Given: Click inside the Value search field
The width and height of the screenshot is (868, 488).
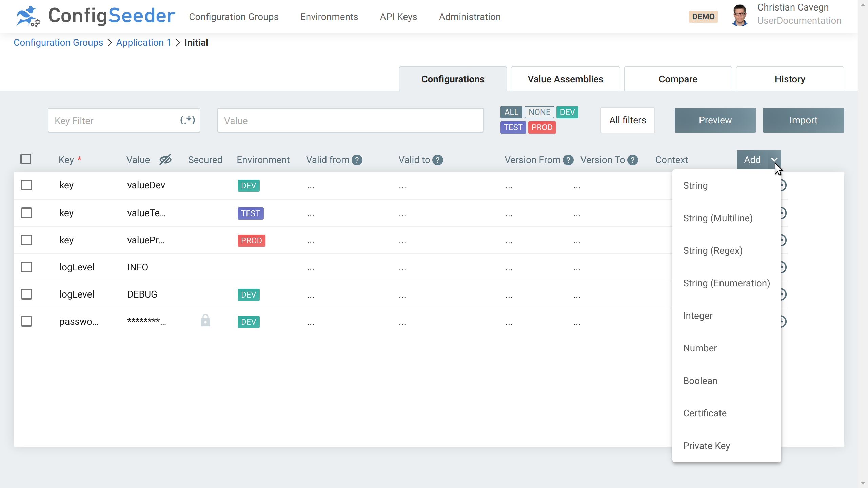Looking at the screenshot, I should [x=350, y=120].
